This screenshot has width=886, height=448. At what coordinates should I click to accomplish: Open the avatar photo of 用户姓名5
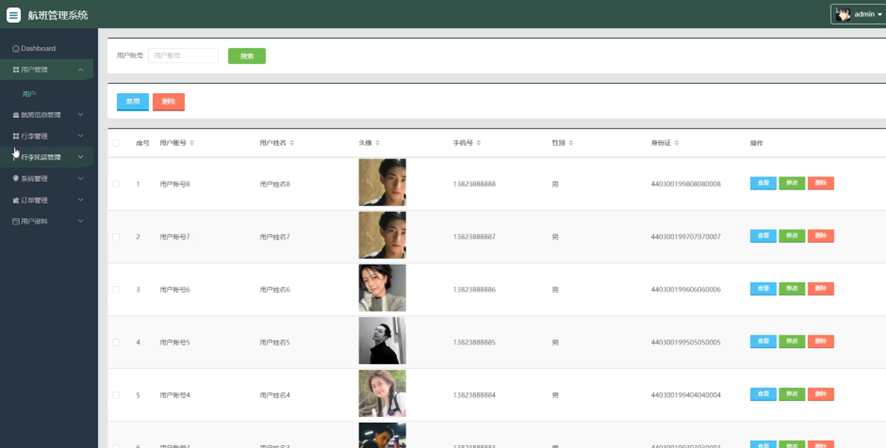382,341
